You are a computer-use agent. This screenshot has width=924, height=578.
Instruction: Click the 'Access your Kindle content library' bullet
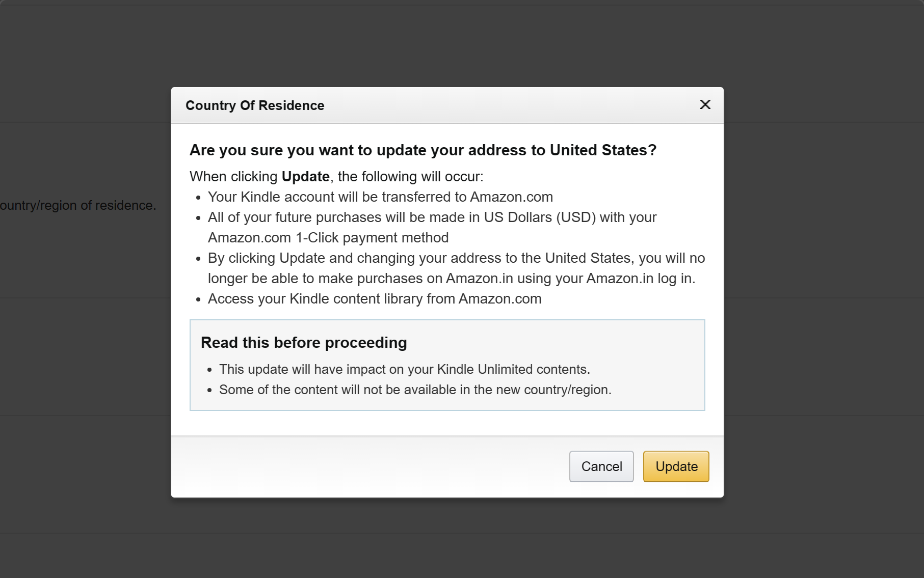pos(375,299)
